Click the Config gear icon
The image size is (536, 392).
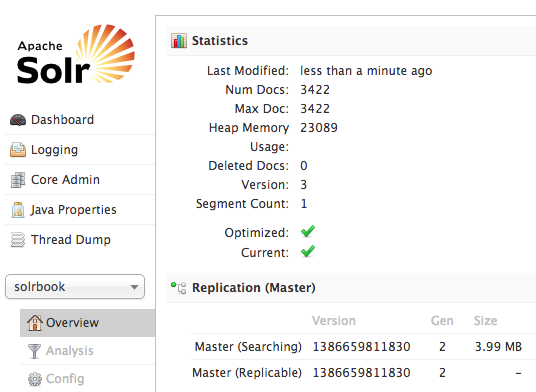[x=35, y=379]
